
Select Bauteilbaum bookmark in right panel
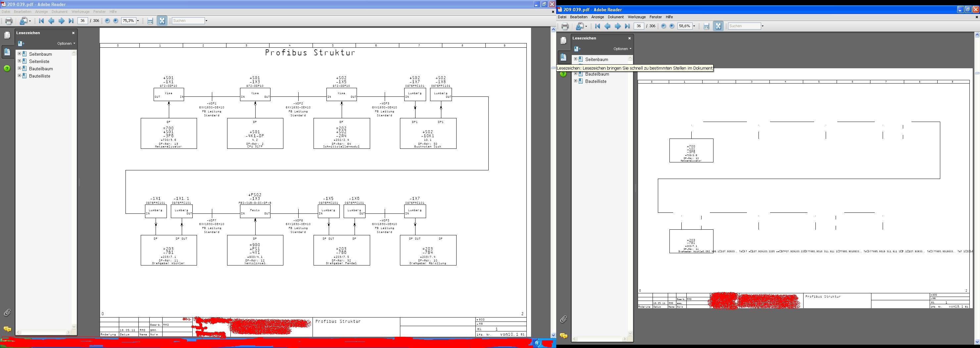point(597,74)
